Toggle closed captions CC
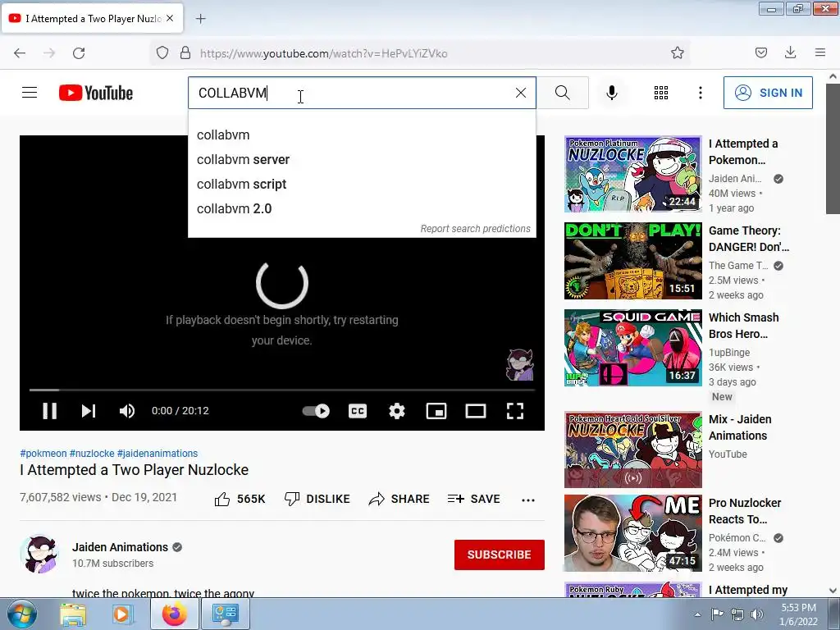Image resolution: width=840 pixels, height=630 pixels. (358, 411)
